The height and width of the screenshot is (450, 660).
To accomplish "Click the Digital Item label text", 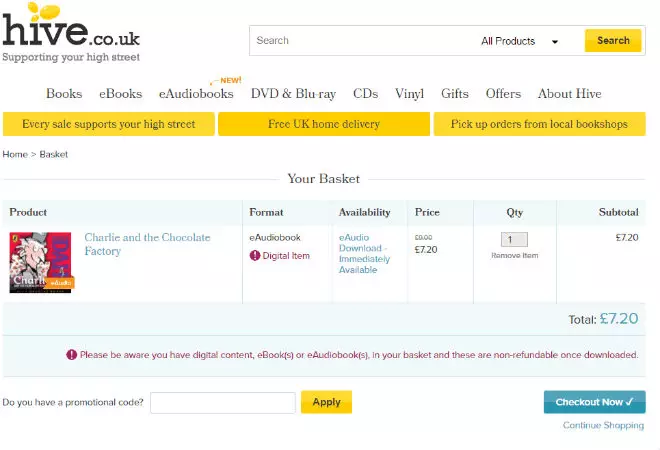I will (x=286, y=256).
